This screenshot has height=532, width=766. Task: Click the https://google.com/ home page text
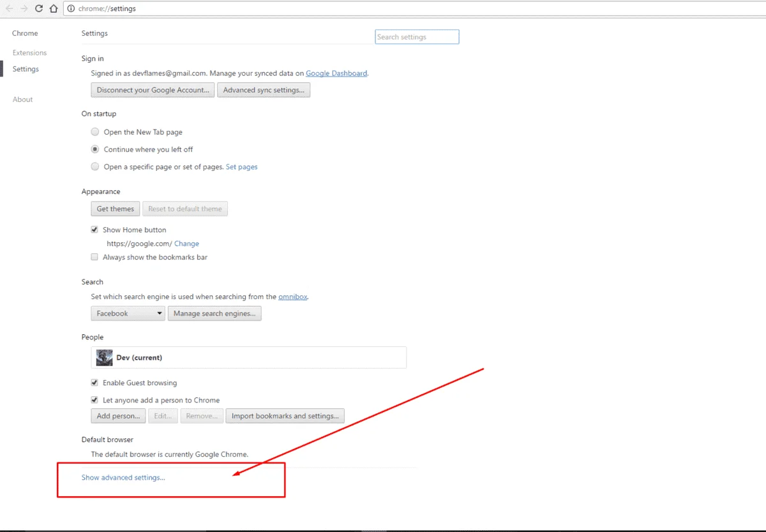click(x=139, y=244)
